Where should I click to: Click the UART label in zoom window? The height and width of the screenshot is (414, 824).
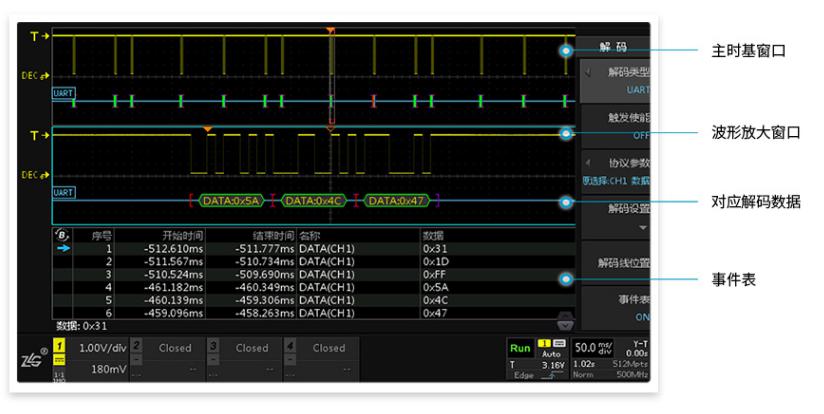pyautogui.click(x=63, y=192)
